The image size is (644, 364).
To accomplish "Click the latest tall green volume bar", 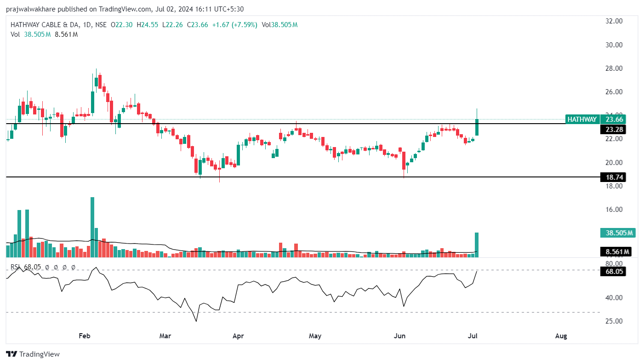I will point(477,245).
